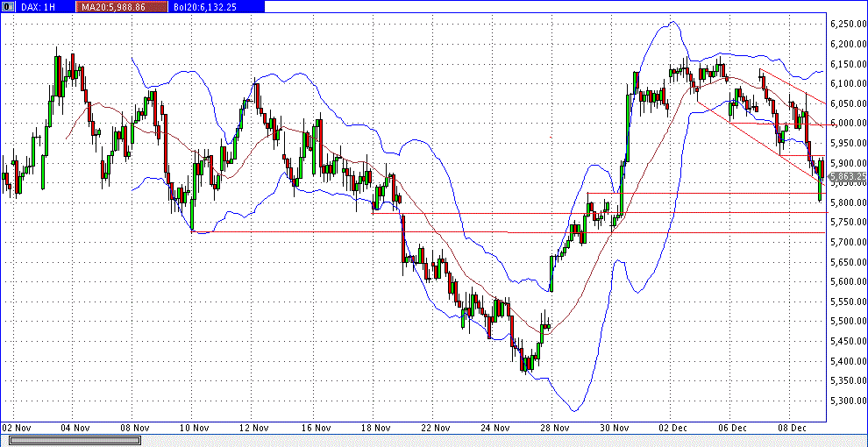Click the 24 Nov date label
Viewport: 868px width, 447px height.
click(494, 428)
